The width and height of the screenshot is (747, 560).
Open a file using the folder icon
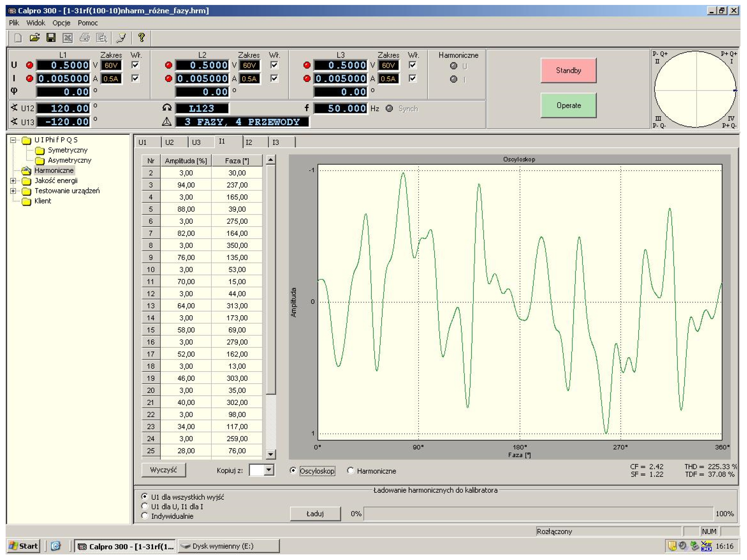pos(34,38)
